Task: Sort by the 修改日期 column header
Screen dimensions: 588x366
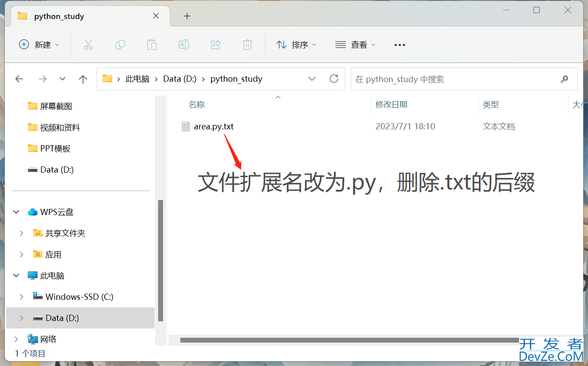Action: [391, 105]
